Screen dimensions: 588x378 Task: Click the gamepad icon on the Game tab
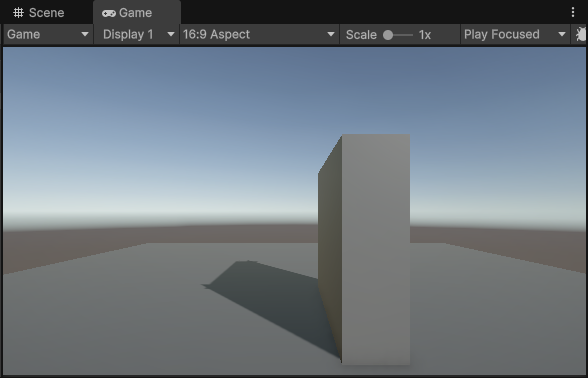[109, 13]
